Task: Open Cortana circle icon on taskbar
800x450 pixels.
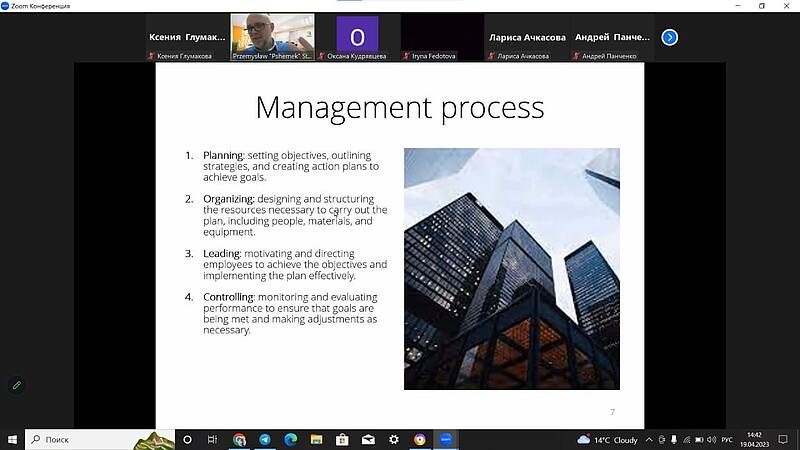Action: pos(187,439)
